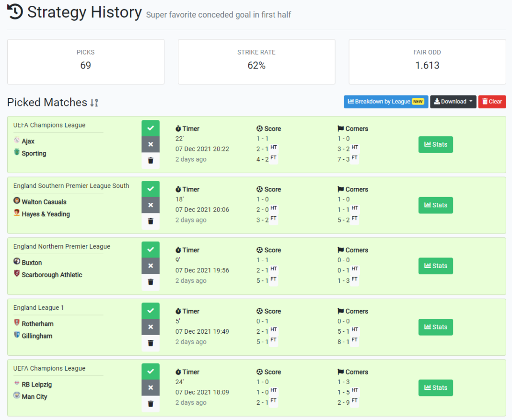This screenshot has width=512, height=420.
Task: Open the Download dropdown
Action: [x=453, y=101]
